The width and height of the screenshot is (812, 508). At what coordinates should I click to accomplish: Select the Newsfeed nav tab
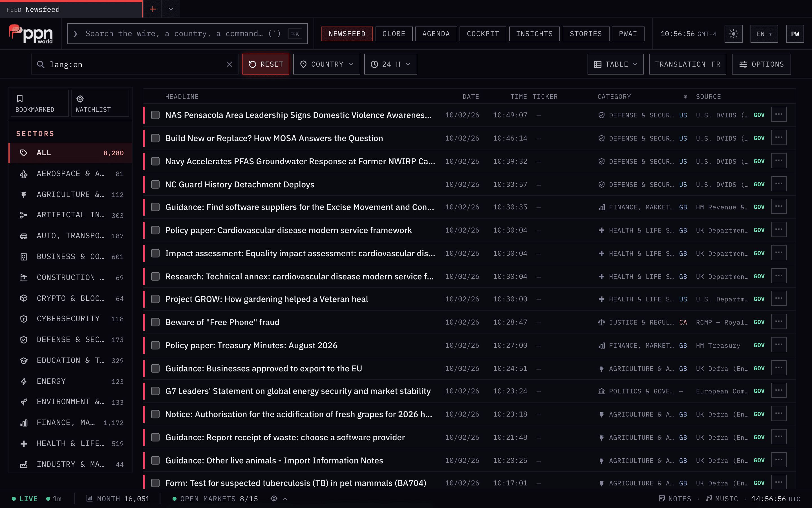[347, 34]
